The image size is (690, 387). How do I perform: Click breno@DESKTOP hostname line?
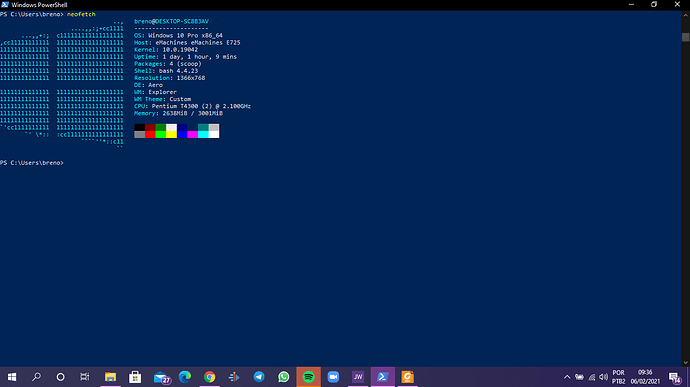click(x=172, y=21)
